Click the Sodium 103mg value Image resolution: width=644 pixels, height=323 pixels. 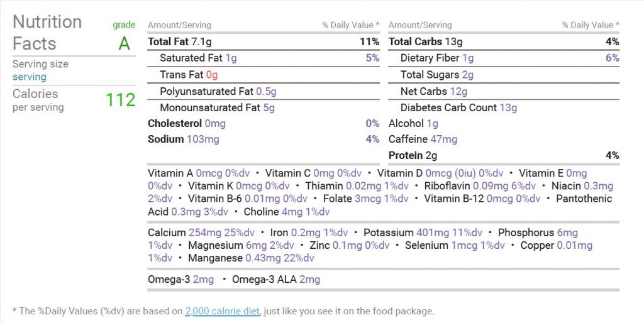[x=203, y=139]
